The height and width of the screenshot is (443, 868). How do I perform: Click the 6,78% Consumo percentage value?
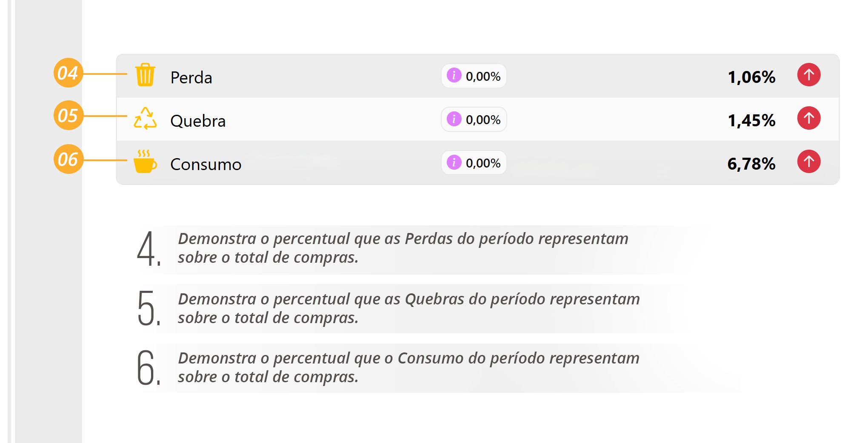point(751,164)
